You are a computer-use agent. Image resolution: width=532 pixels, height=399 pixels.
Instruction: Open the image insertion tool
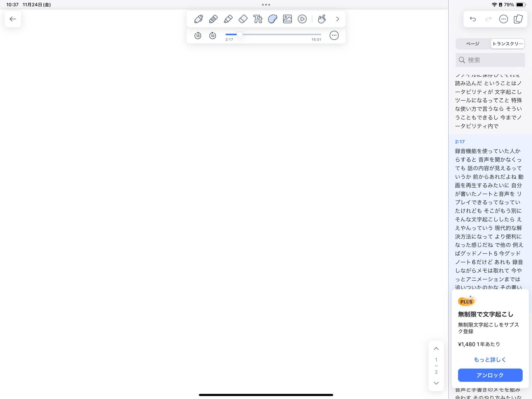287,19
